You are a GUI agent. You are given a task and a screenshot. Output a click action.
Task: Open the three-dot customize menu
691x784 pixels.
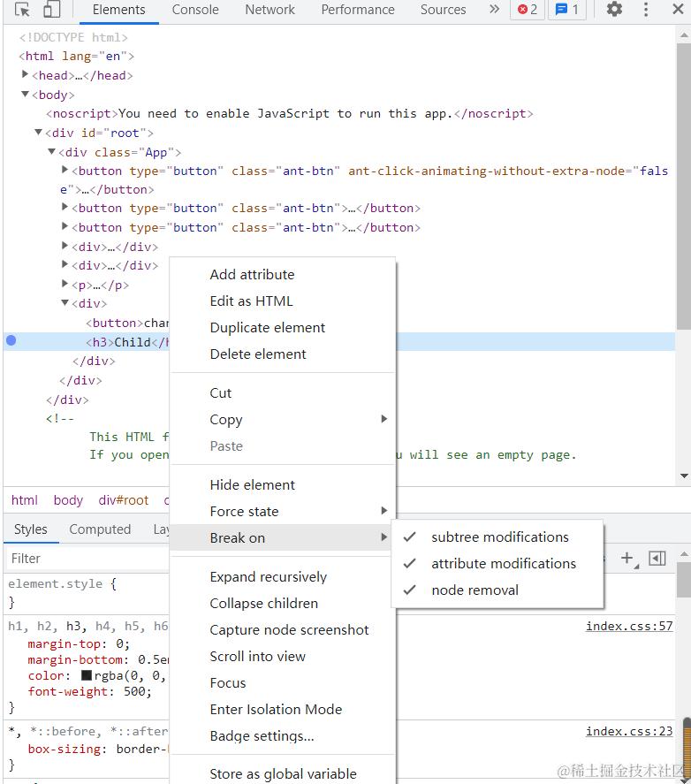coord(646,9)
